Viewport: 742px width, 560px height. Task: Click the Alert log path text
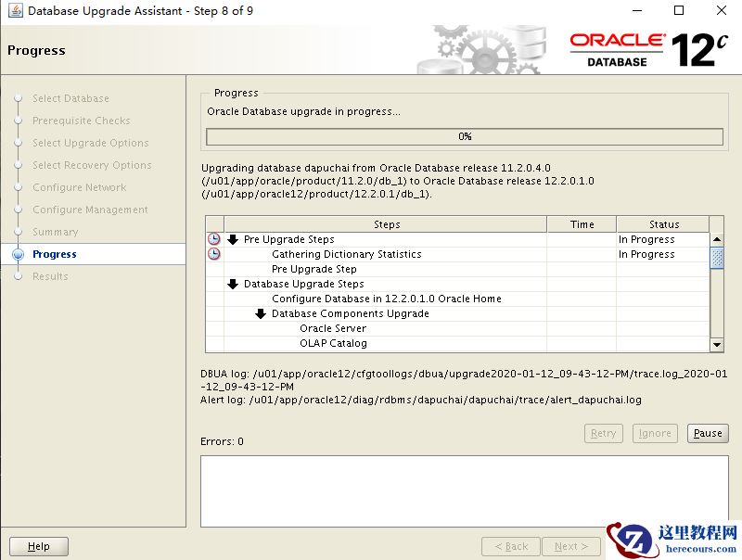pyautogui.click(x=421, y=400)
